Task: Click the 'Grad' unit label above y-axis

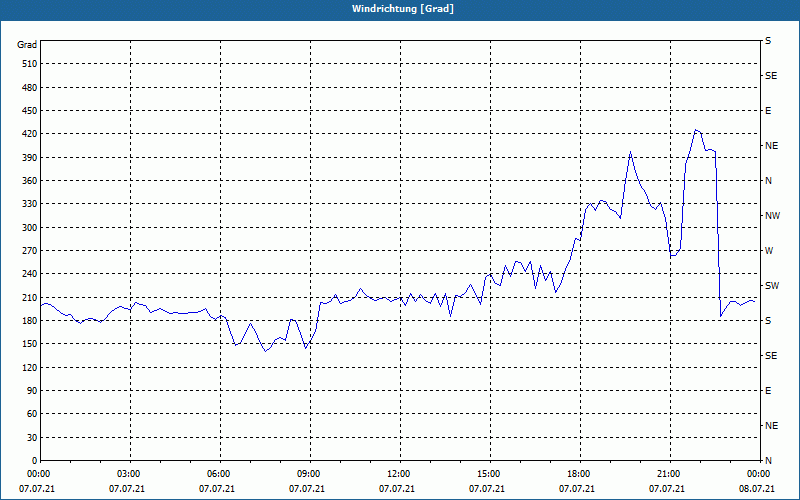Action: (x=27, y=45)
